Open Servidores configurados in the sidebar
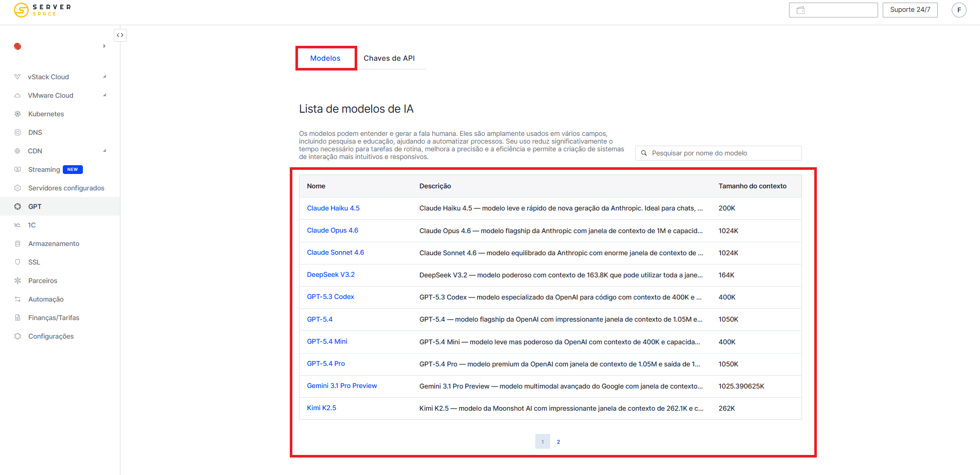This screenshot has width=980, height=475. [66, 188]
